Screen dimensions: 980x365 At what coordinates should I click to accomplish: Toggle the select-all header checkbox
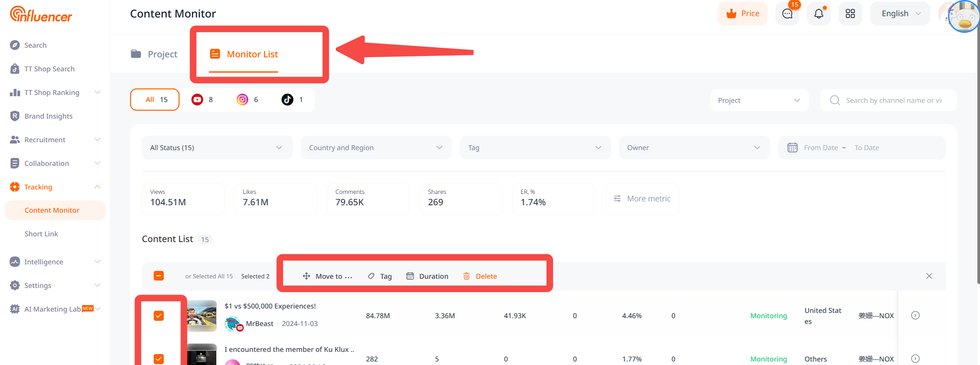tap(159, 276)
